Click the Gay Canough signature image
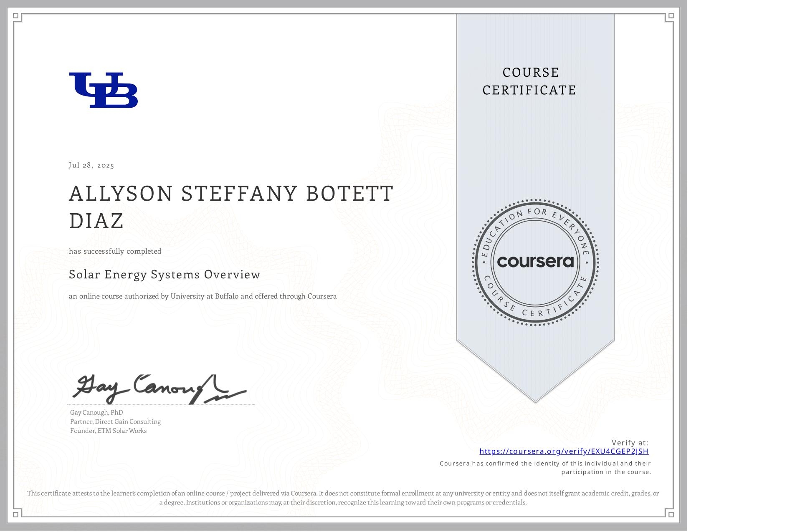This screenshot has height=532, width=795. click(160, 389)
